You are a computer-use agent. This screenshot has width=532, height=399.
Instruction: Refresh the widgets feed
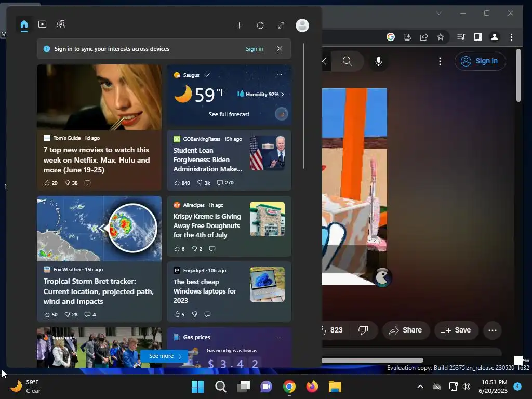(x=260, y=25)
